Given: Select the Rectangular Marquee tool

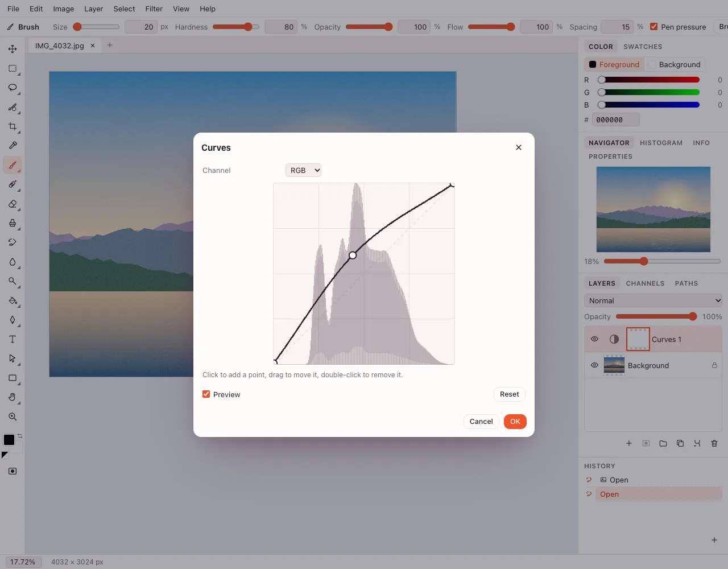Looking at the screenshot, I should tap(13, 68).
